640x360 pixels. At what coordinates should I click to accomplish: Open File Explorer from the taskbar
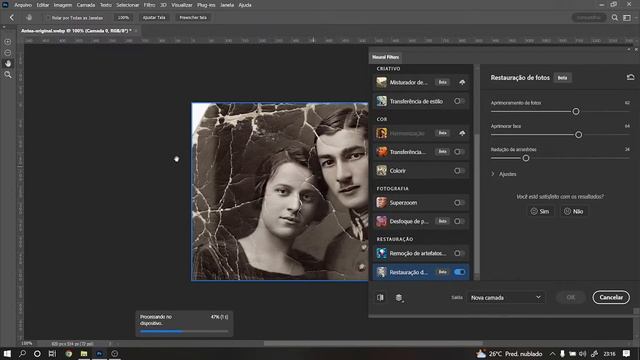pos(84,353)
